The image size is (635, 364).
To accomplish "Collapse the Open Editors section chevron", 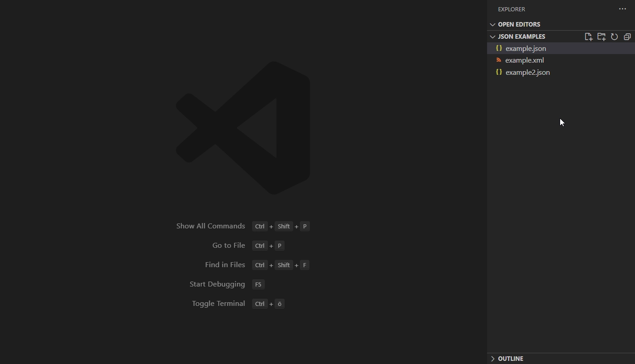I will pos(492,24).
